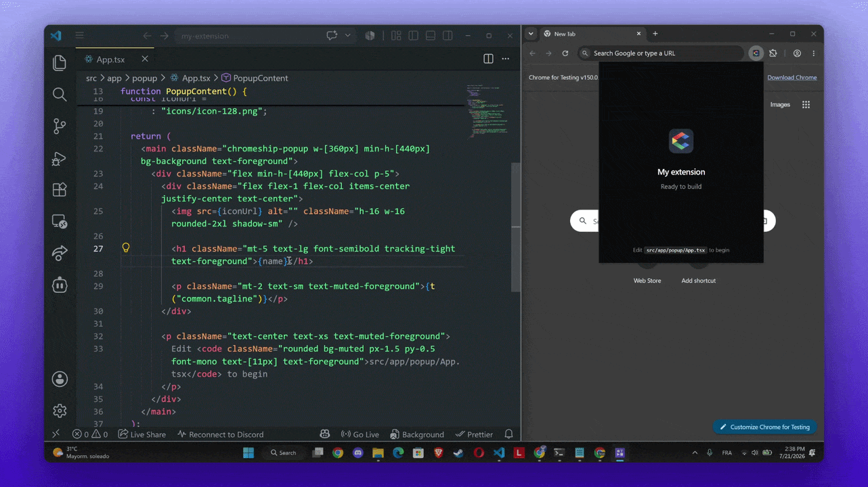Open the Accounts icon in activity bar
The width and height of the screenshot is (868, 487).
(x=60, y=379)
